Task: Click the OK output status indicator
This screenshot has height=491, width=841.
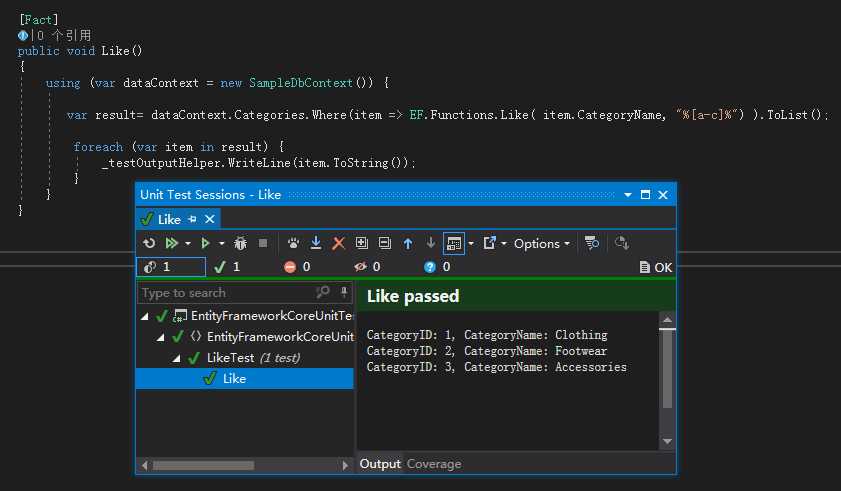Action: tap(656, 267)
